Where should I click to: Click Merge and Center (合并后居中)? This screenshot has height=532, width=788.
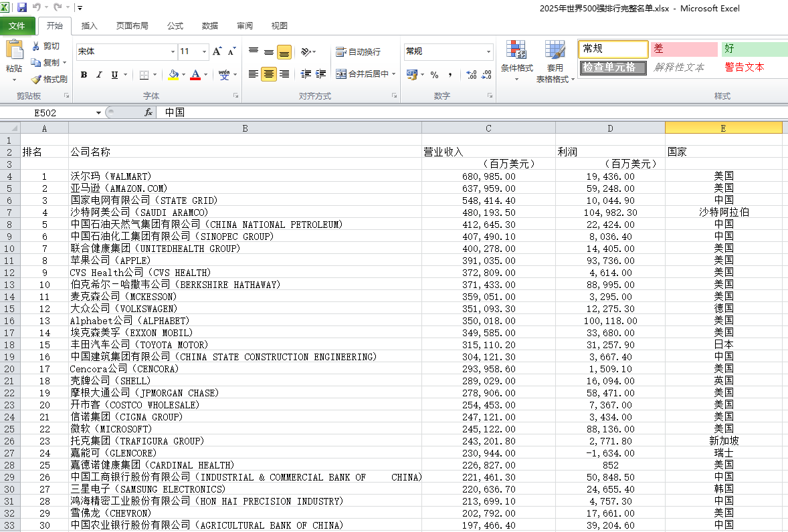pos(363,74)
